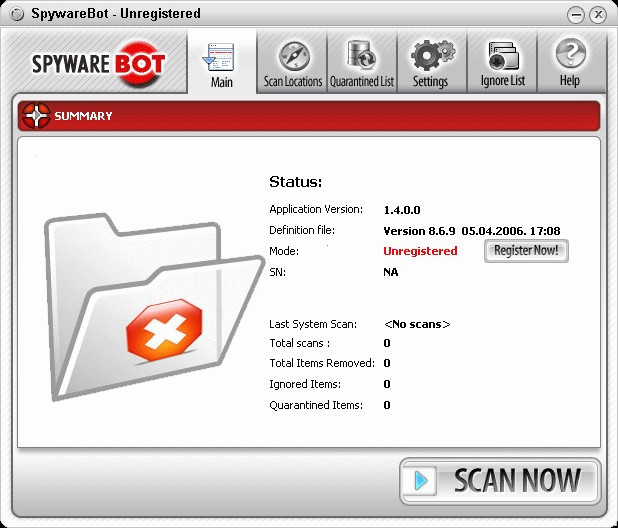
Task: Select the Main tab label
Action: coord(222,82)
